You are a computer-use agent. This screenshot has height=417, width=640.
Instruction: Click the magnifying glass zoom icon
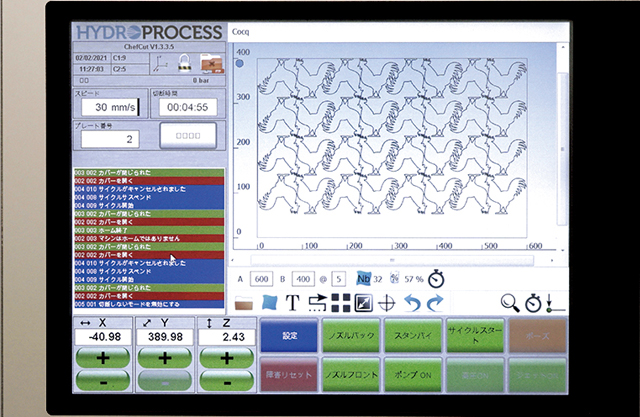510,302
